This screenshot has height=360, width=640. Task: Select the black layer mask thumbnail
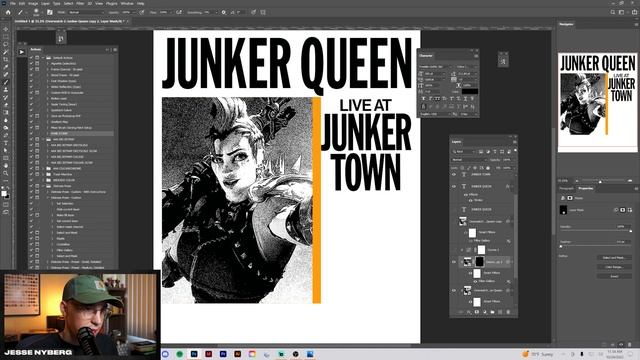(x=480, y=262)
